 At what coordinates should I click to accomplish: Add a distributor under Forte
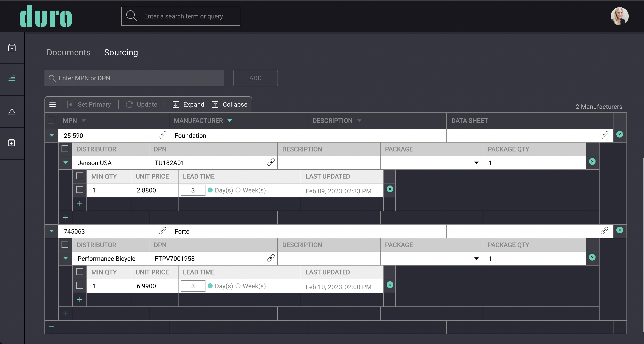pos(66,313)
